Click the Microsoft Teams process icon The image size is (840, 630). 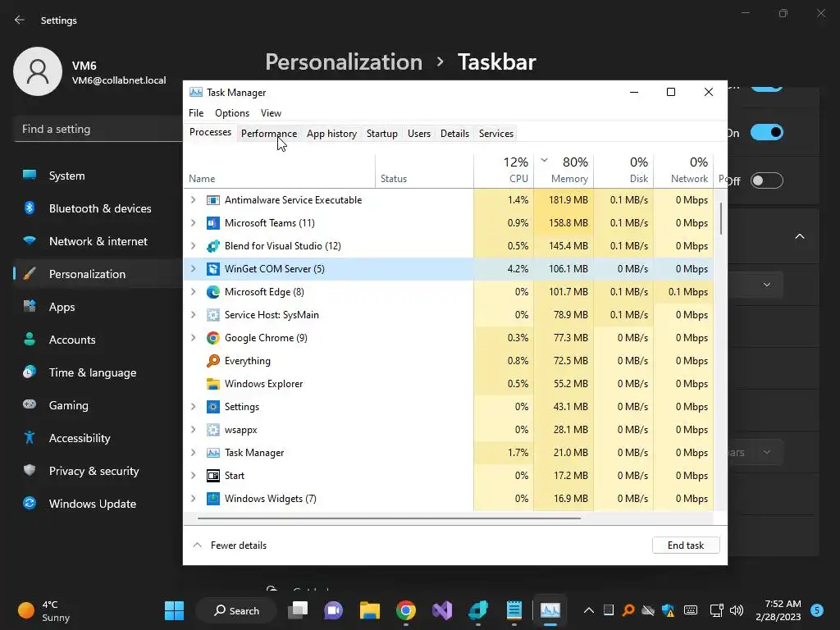pyautogui.click(x=212, y=223)
